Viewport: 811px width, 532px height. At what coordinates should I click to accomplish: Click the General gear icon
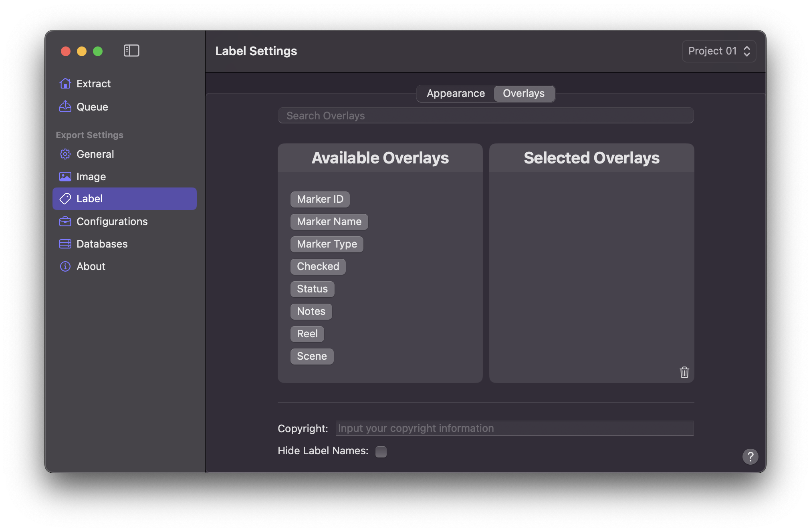pos(65,154)
